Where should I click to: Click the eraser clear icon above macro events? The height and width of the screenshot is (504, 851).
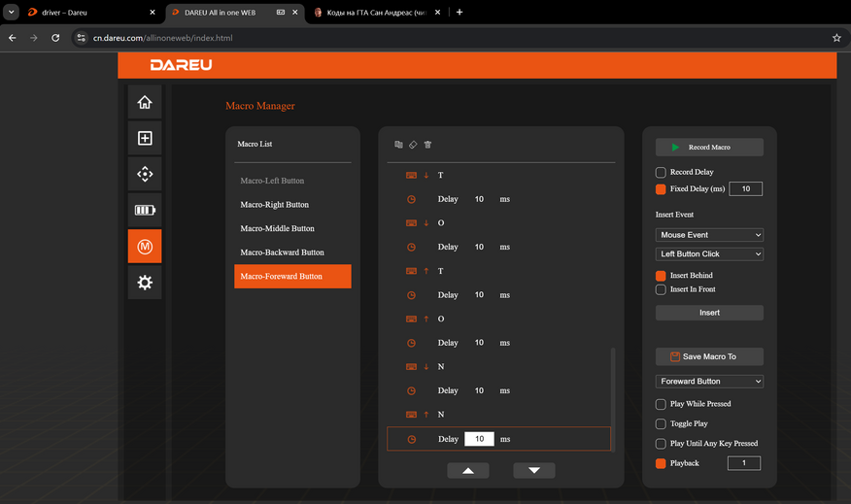tap(413, 145)
